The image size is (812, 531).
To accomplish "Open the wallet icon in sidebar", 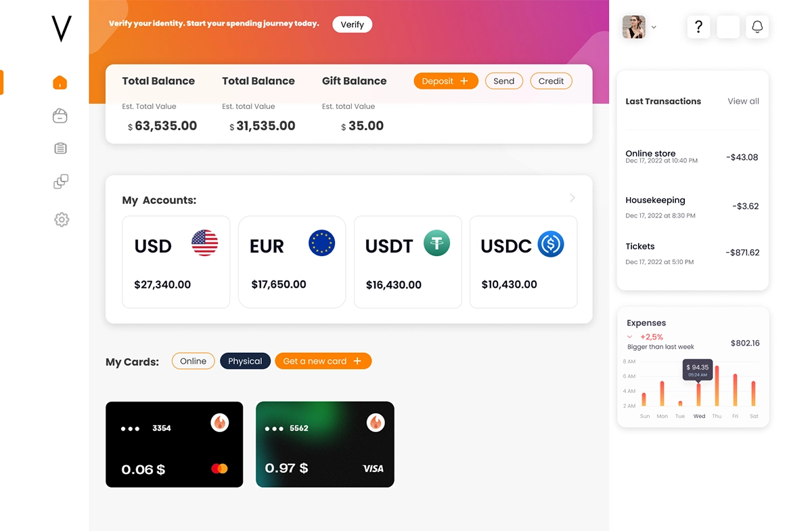I will (60, 116).
